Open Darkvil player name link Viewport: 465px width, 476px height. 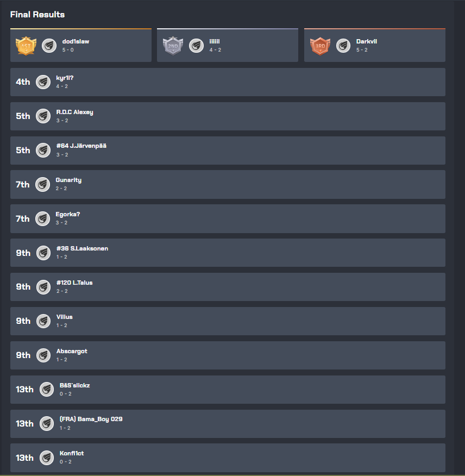pos(367,42)
